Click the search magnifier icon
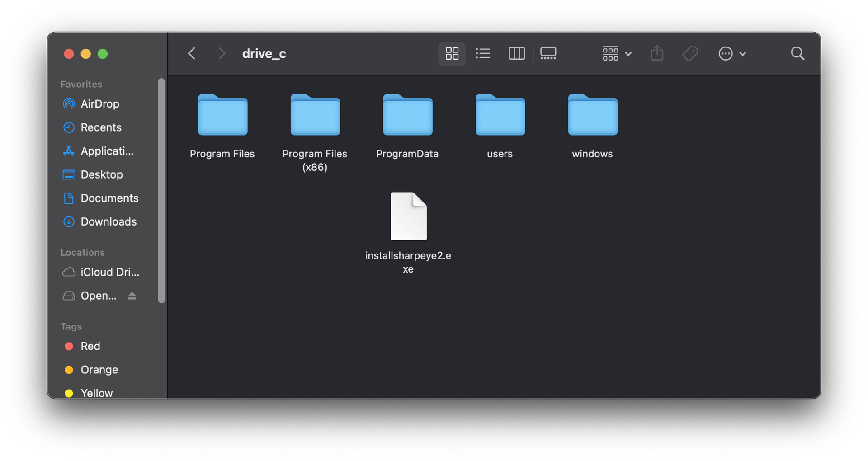The height and width of the screenshot is (461, 868). [x=797, y=54]
